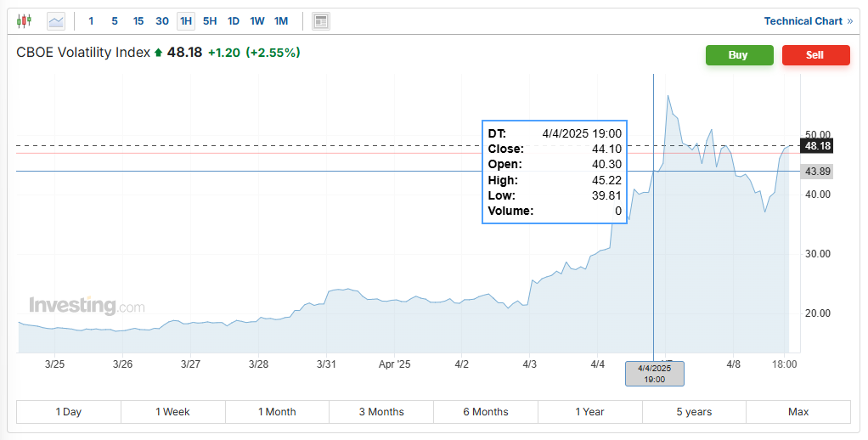Image resolution: width=868 pixels, height=440 pixels.
Task: Click the +1.20 change value
Action: click(x=224, y=53)
